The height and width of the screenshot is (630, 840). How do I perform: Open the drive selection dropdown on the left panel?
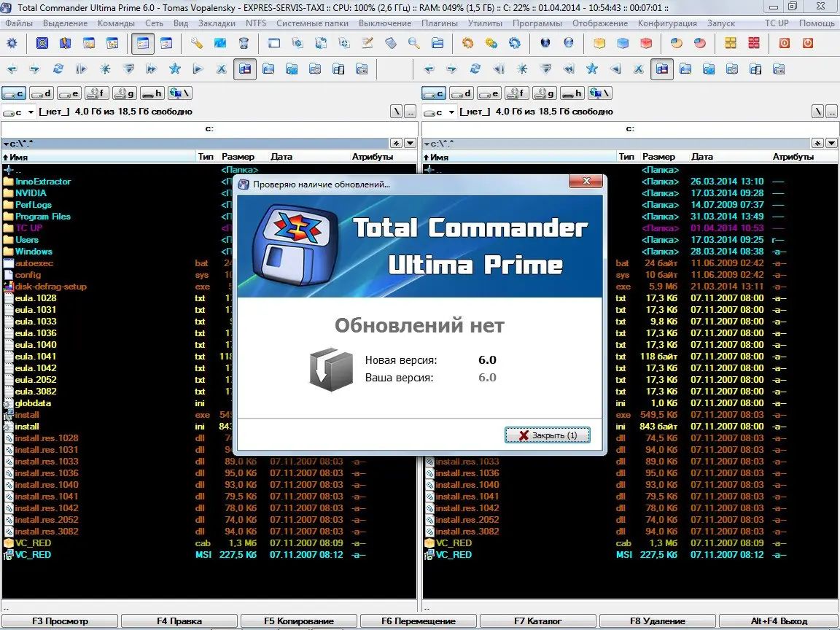(x=29, y=112)
